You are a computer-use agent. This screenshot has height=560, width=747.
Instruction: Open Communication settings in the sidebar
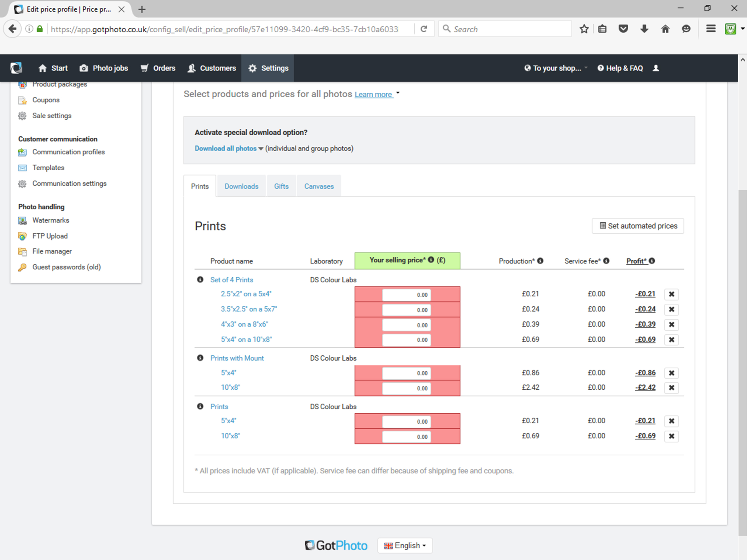70,183
